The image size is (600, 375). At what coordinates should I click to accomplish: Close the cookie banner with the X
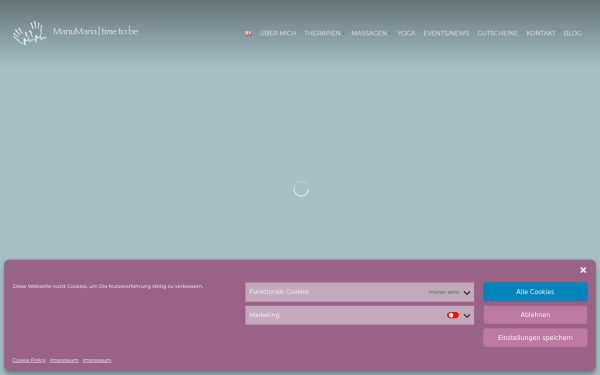[x=583, y=270]
